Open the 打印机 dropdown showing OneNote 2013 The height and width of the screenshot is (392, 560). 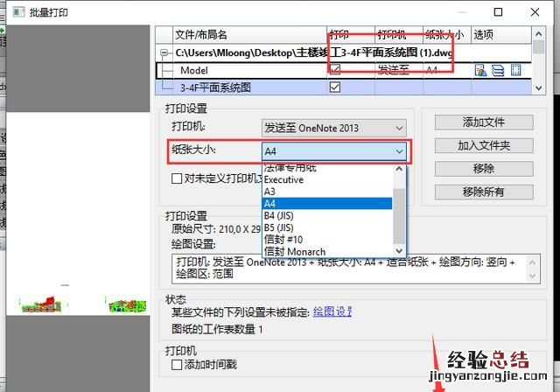point(334,128)
